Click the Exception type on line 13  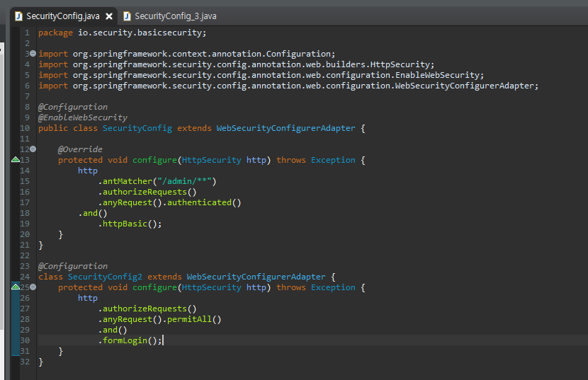[x=333, y=160]
